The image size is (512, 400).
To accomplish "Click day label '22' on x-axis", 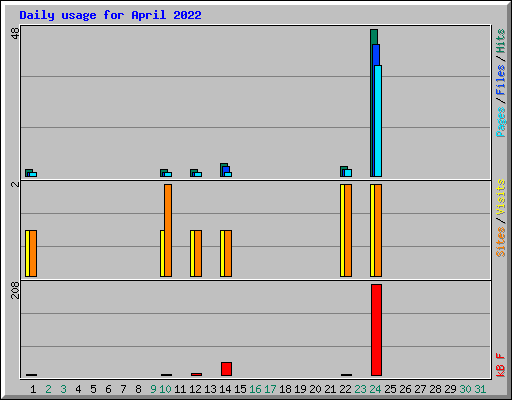I will tap(345, 389).
